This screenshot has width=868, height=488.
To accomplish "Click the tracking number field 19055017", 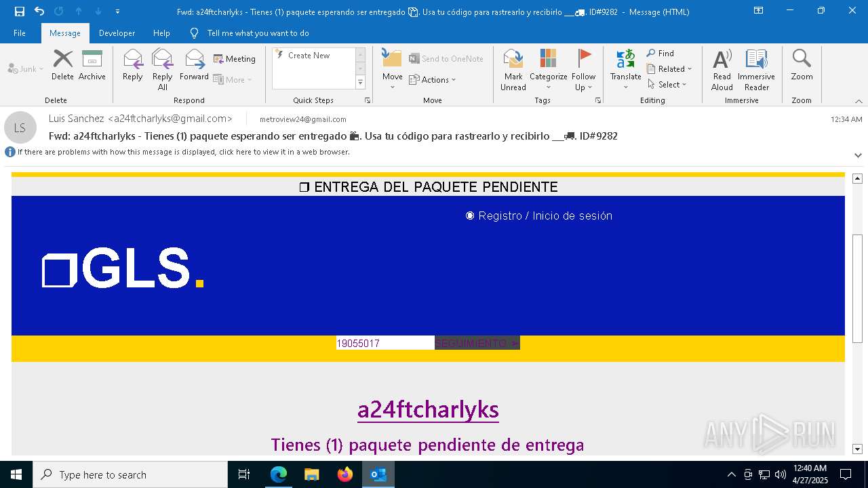I will pyautogui.click(x=385, y=344).
